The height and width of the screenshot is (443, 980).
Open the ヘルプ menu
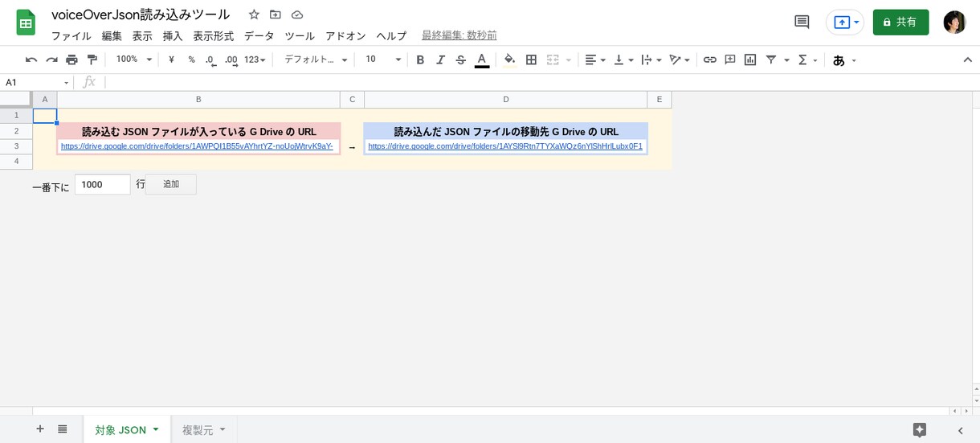[391, 36]
